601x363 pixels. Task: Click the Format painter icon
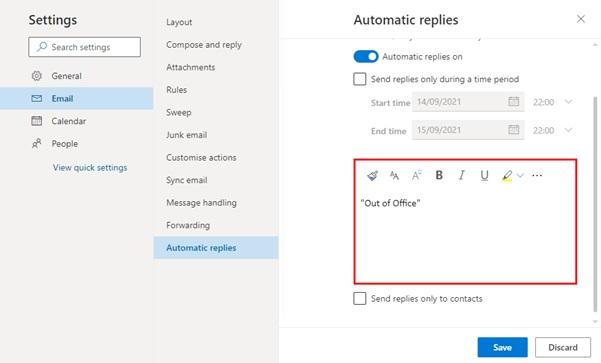372,176
